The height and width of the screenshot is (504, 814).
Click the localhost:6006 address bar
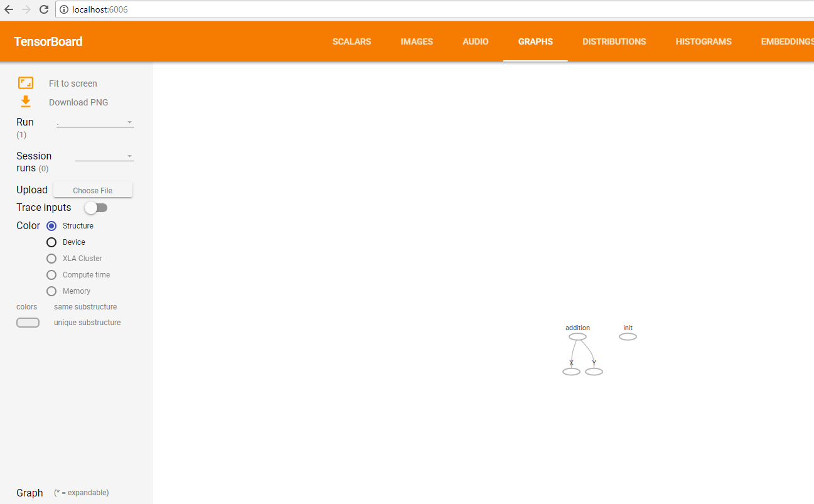pos(434,9)
